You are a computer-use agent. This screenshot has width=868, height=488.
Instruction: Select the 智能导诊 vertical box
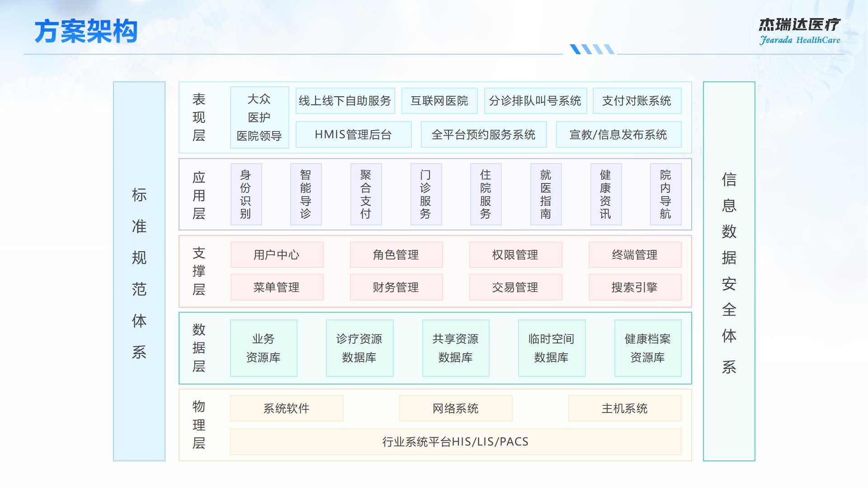pyautogui.click(x=306, y=194)
